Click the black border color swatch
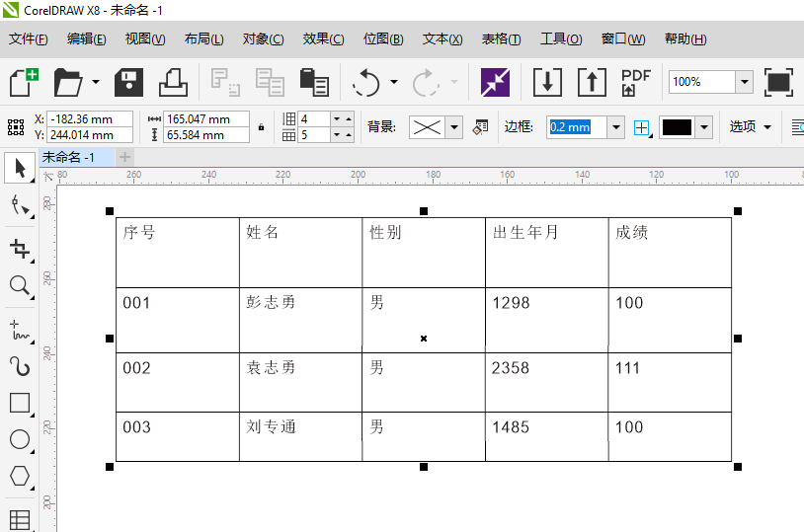804x532 pixels. [677, 127]
